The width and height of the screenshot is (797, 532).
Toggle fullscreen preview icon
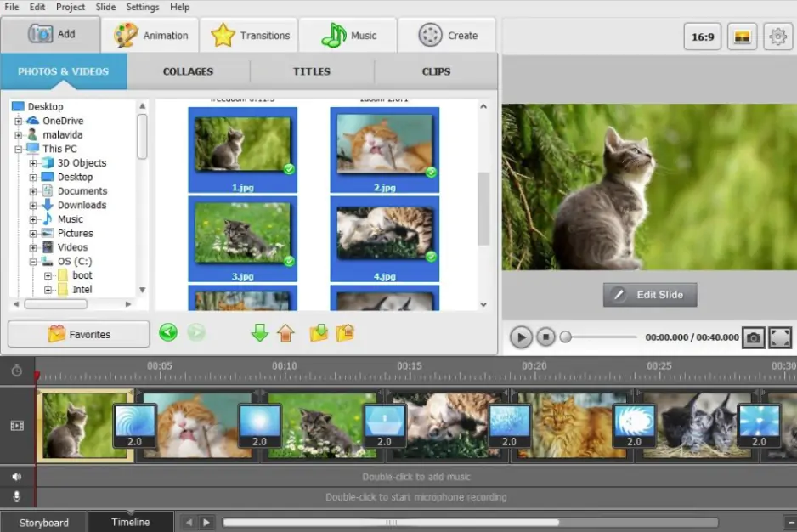780,337
